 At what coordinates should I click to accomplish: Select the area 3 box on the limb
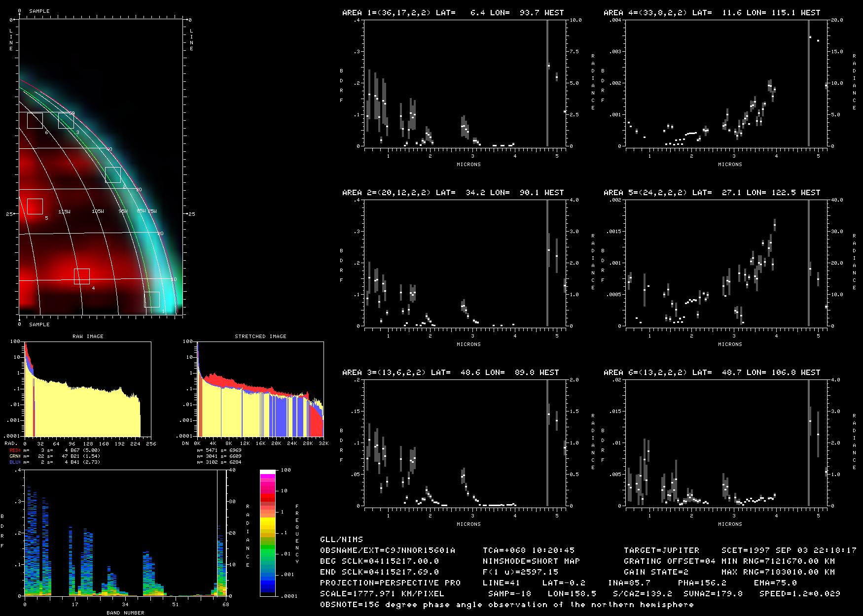[66, 120]
